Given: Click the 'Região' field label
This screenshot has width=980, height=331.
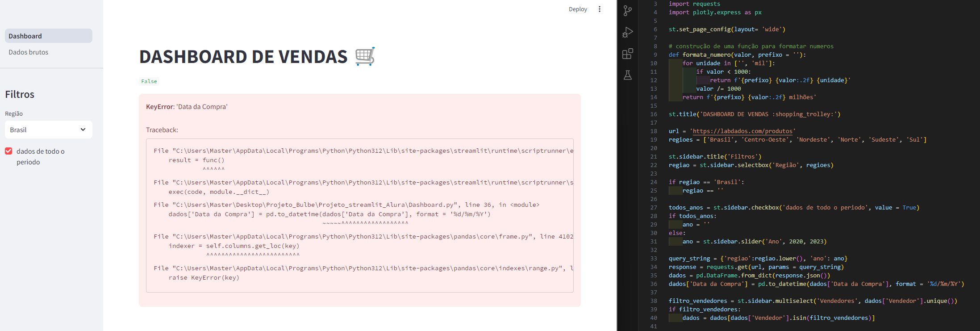Looking at the screenshot, I should point(14,113).
